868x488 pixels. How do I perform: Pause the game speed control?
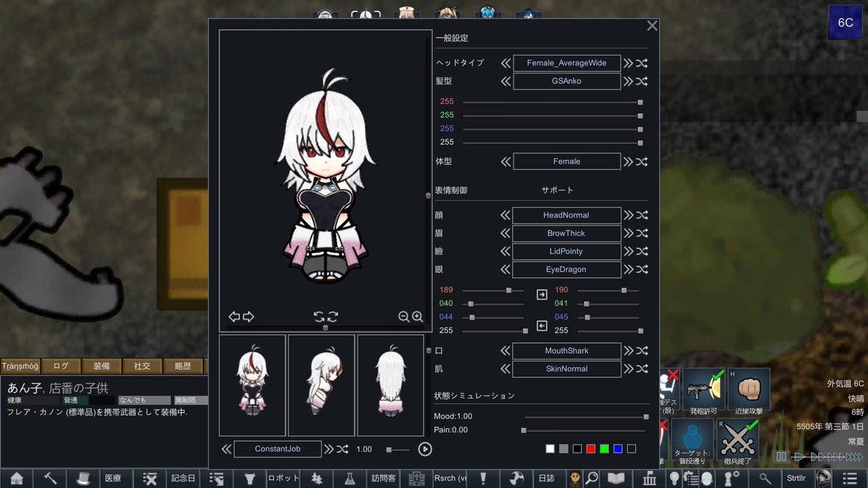pyautogui.click(x=780, y=457)
